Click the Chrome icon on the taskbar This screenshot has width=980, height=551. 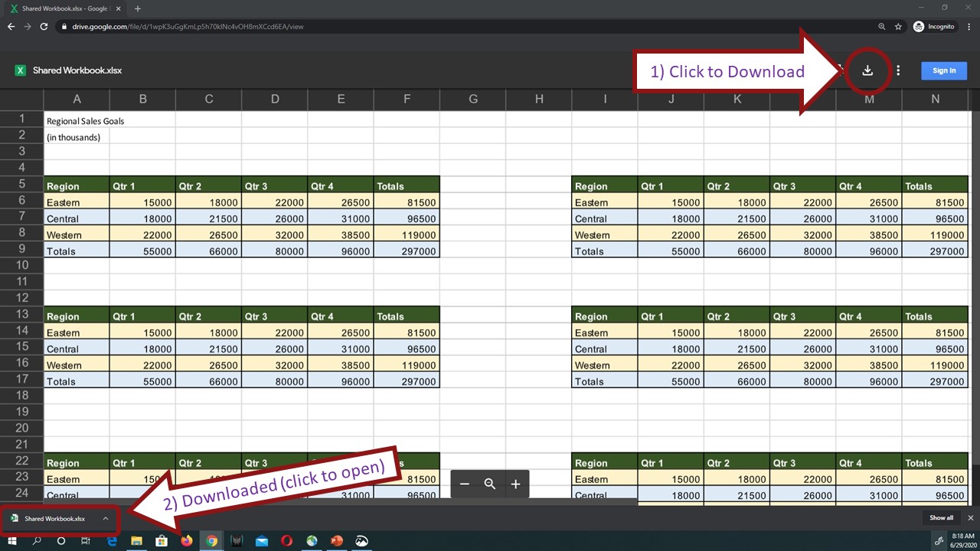click(x=212, y=541)
